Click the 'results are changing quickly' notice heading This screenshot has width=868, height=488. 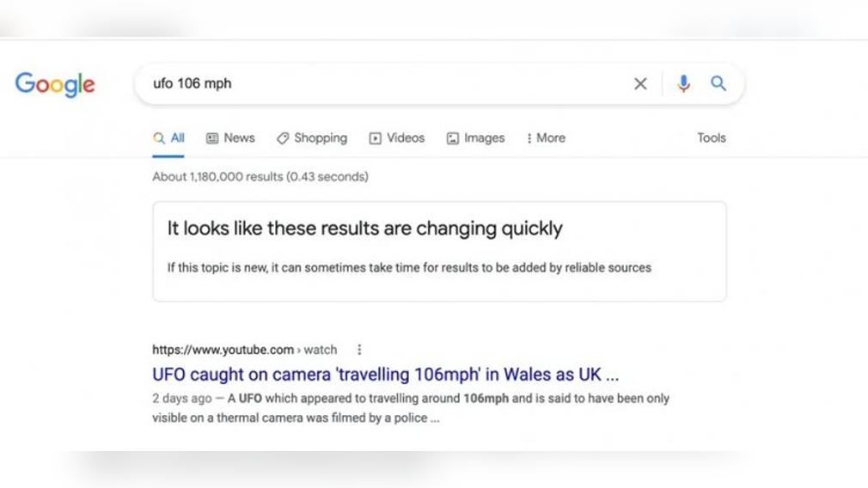pos(364,229)
